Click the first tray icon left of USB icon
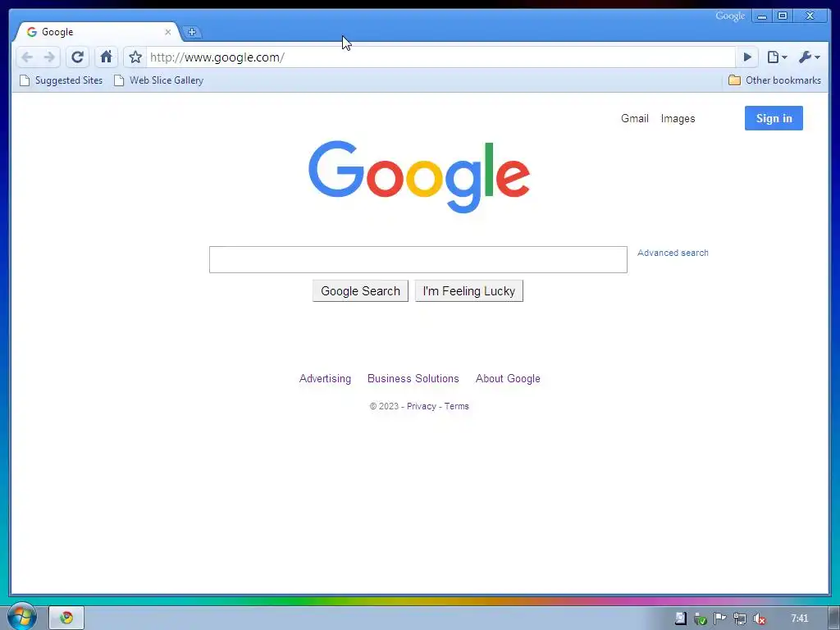 680,619
